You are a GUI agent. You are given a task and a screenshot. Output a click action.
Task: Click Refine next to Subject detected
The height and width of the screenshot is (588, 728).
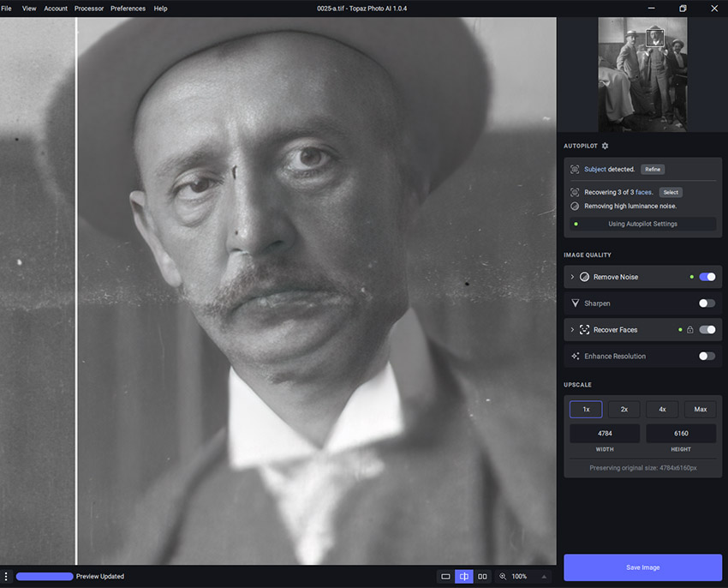[x=653, y=170]
